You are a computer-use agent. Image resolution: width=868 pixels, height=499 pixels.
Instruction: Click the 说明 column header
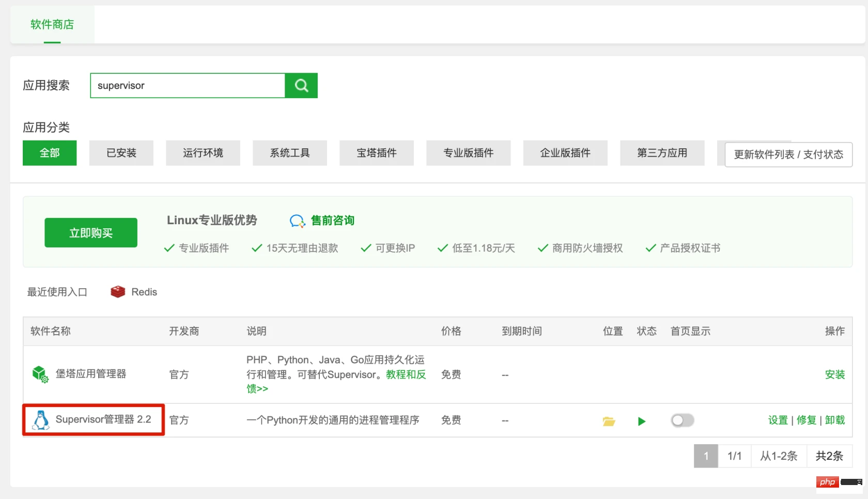click(x=256, y=331)
